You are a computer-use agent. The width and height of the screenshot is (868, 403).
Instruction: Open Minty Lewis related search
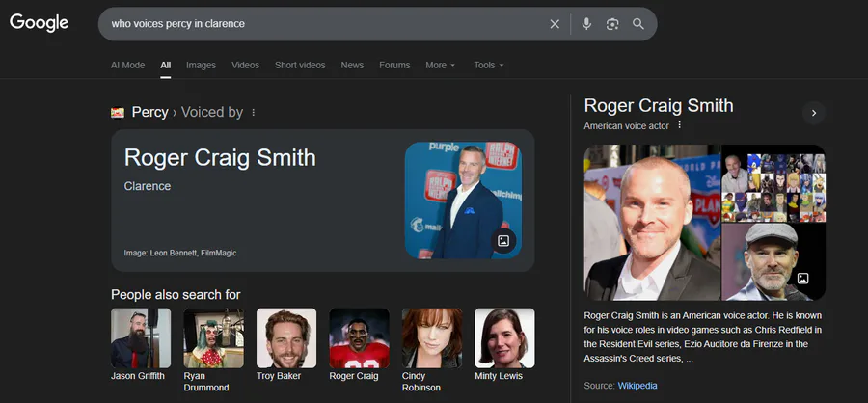pos(504,344)
